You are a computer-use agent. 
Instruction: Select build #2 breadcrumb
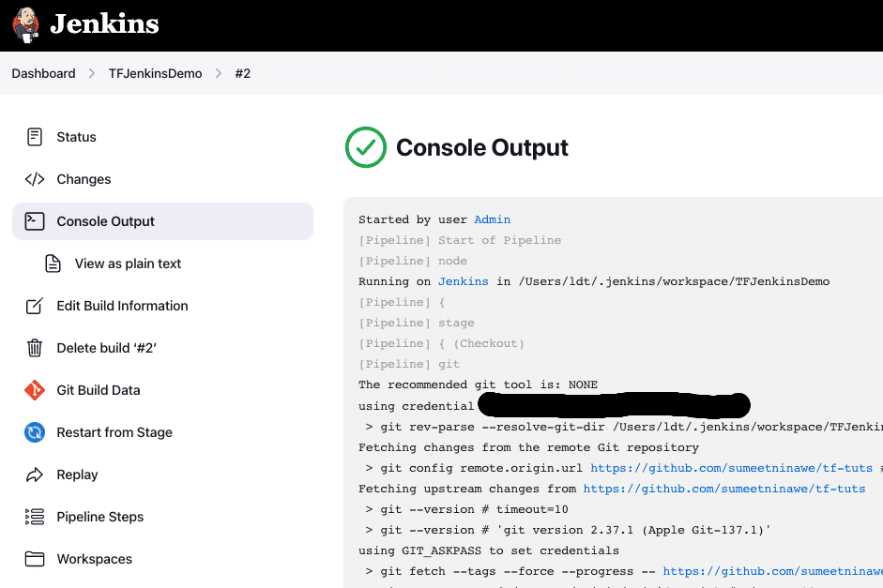point(243,74)
